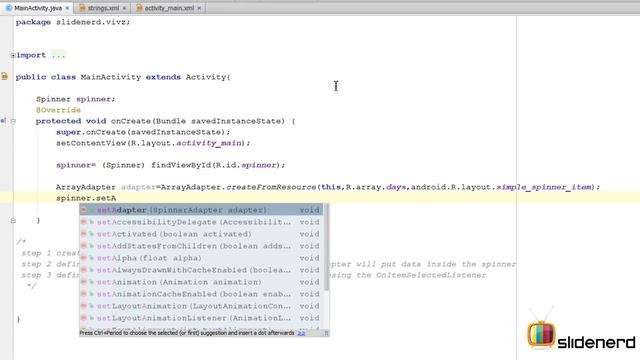The height and width of the screenshot is (360, 640).
Task: Select setAccessibilityDelegate suggestion
Action: [x=201, y=222]
